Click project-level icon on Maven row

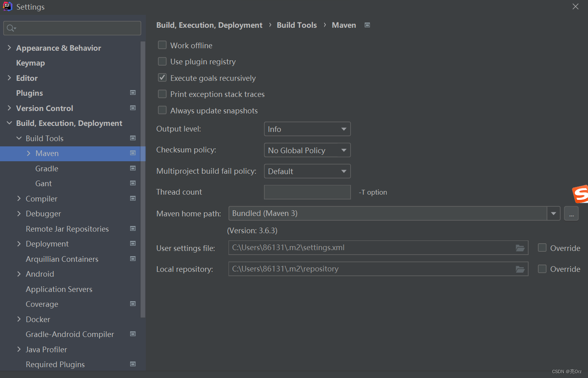[133, 153]
